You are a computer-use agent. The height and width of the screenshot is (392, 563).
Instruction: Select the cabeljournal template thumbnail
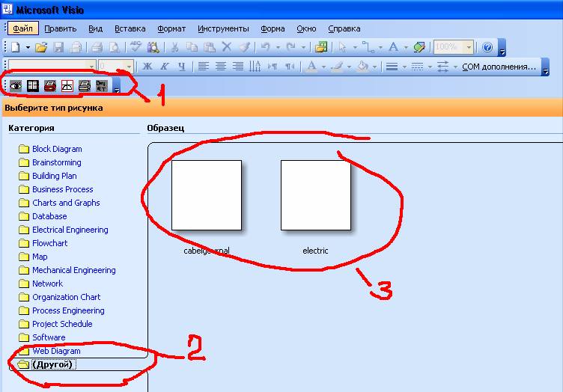point(207,195)
